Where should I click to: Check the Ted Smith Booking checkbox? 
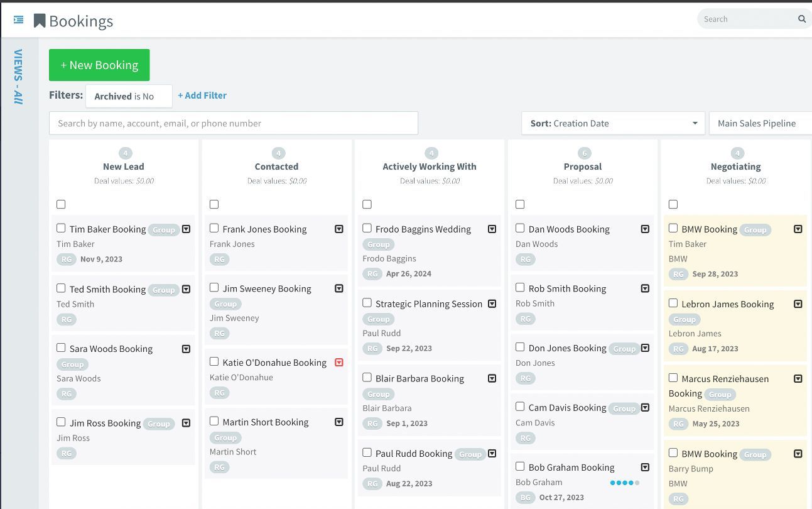click(61, 288)
